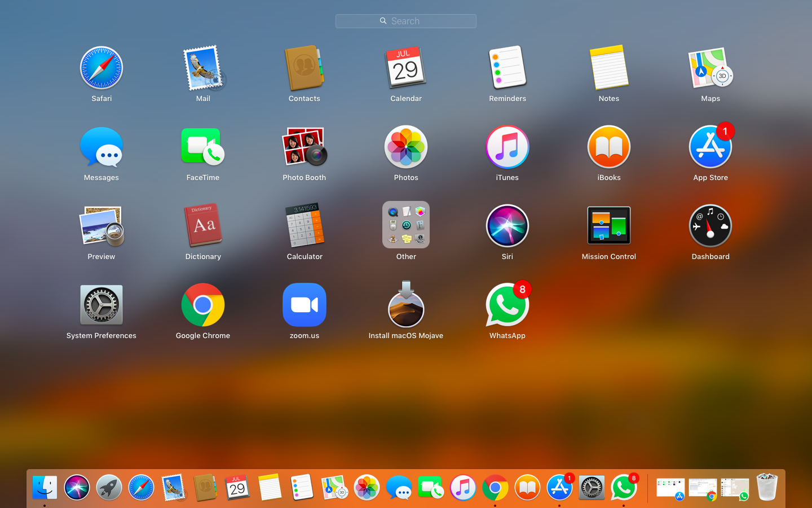Open Maps from the Dock
This screenshot has height=508, width=812.
[x=334, y=487]
